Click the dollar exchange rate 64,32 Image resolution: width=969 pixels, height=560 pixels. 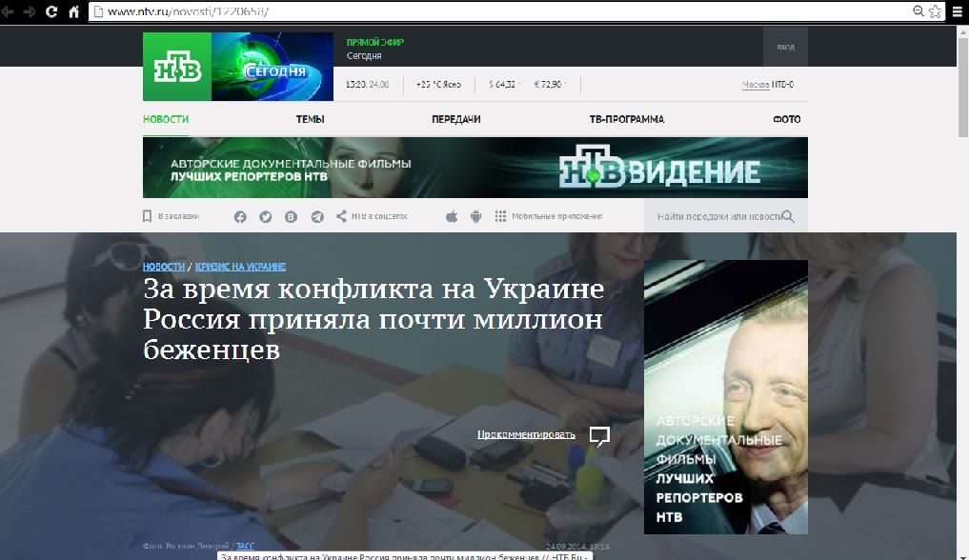[x=503, y=85]
